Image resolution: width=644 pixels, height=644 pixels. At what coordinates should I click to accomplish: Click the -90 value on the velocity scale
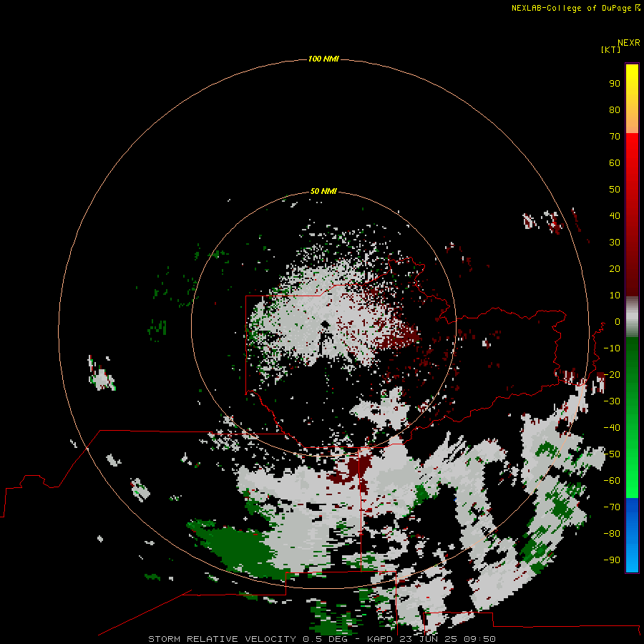click(612, 560)
